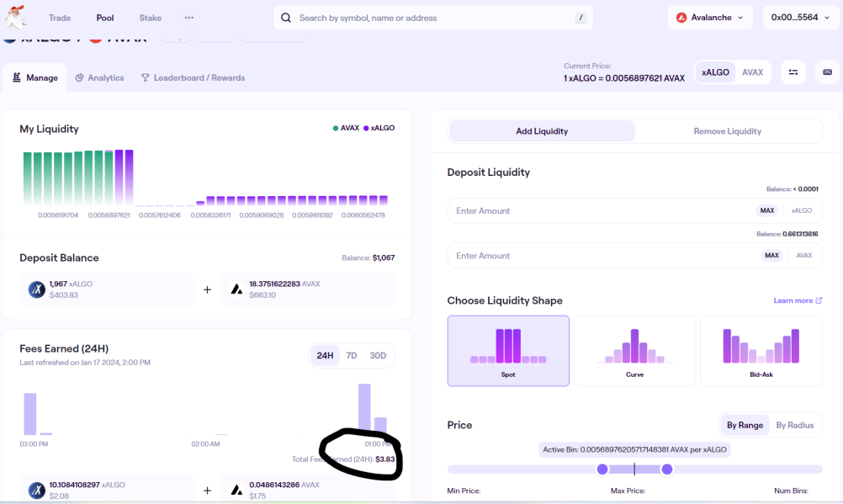Viewport: 843px width, 504px height.
Task: Click the Last refreshed timestamp text
Action: click(85, 363)
